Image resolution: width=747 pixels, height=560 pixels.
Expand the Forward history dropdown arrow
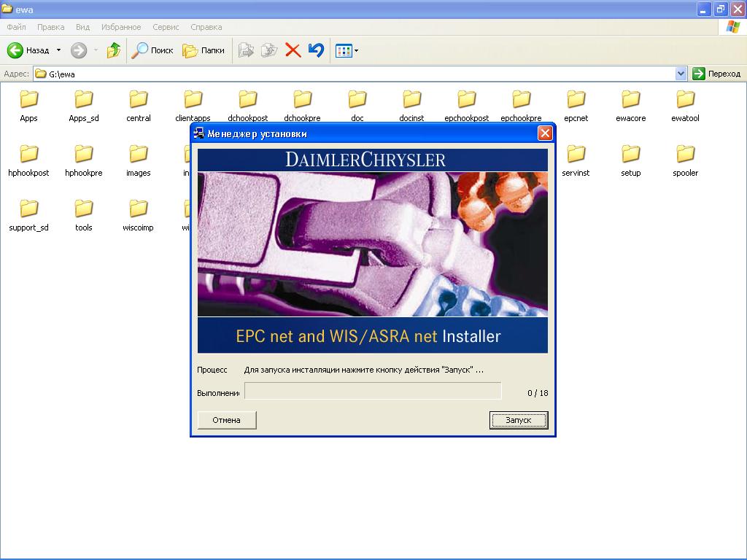click(96, 50)
